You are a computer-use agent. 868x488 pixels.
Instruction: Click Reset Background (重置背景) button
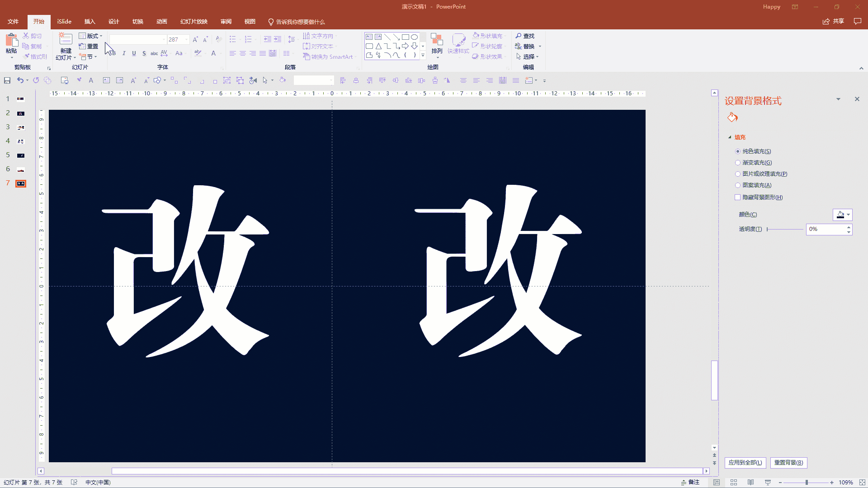pos(788,463)
